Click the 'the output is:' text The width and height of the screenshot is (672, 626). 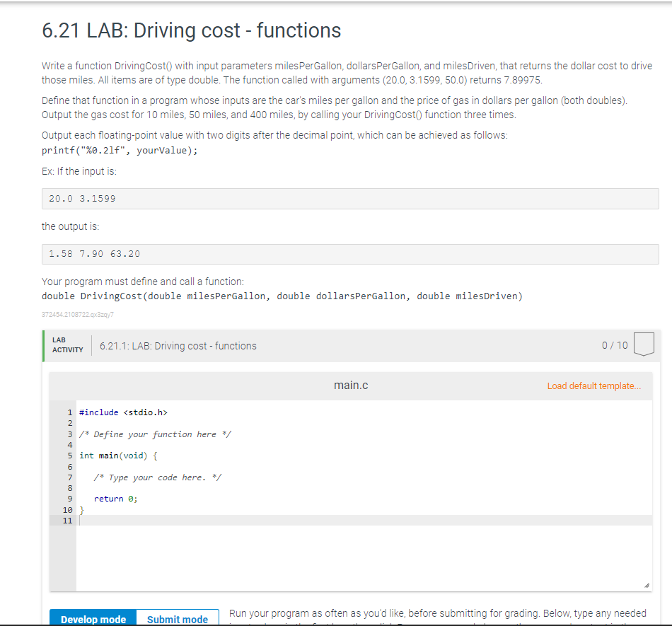(x=70, y=226)
